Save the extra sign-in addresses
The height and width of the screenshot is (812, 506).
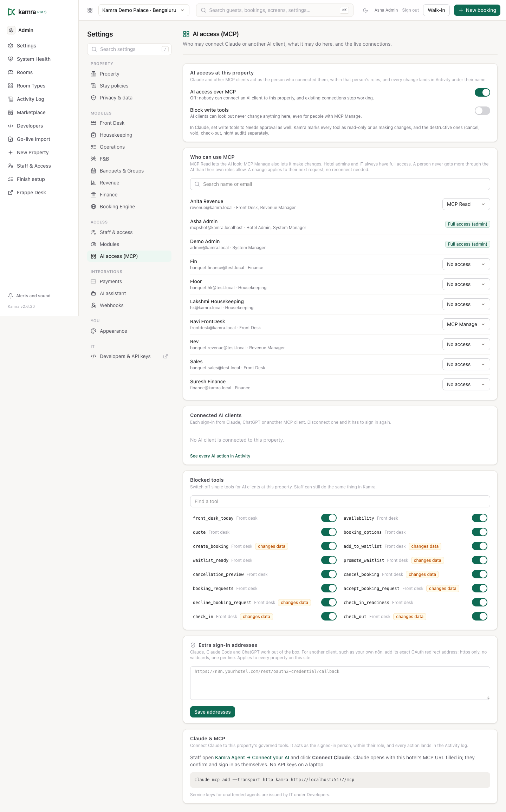213,712
